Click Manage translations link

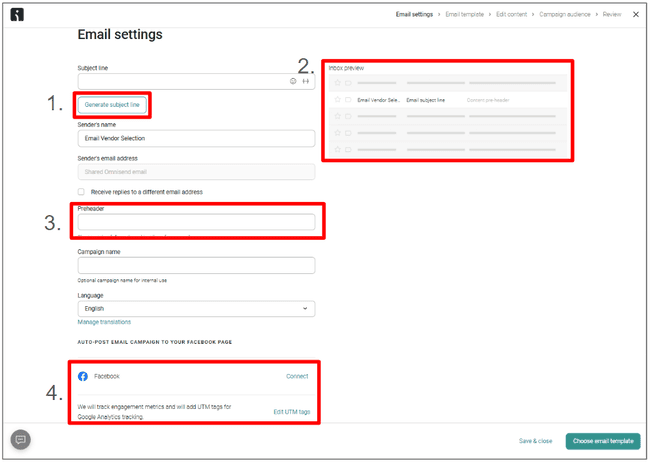coord(104,322)
